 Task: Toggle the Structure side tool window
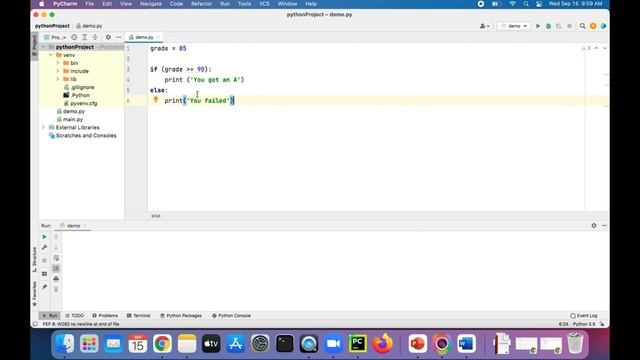[x=35, y=260]
